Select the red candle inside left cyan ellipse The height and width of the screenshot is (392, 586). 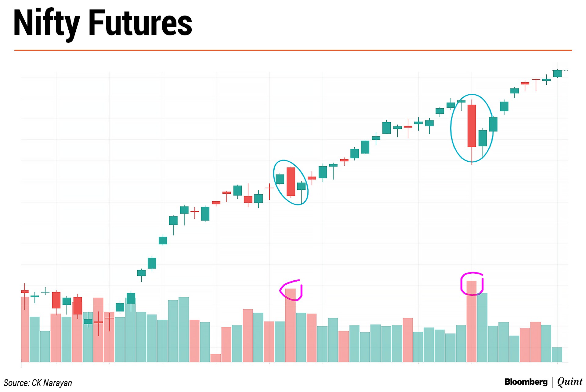coord(291,182)
